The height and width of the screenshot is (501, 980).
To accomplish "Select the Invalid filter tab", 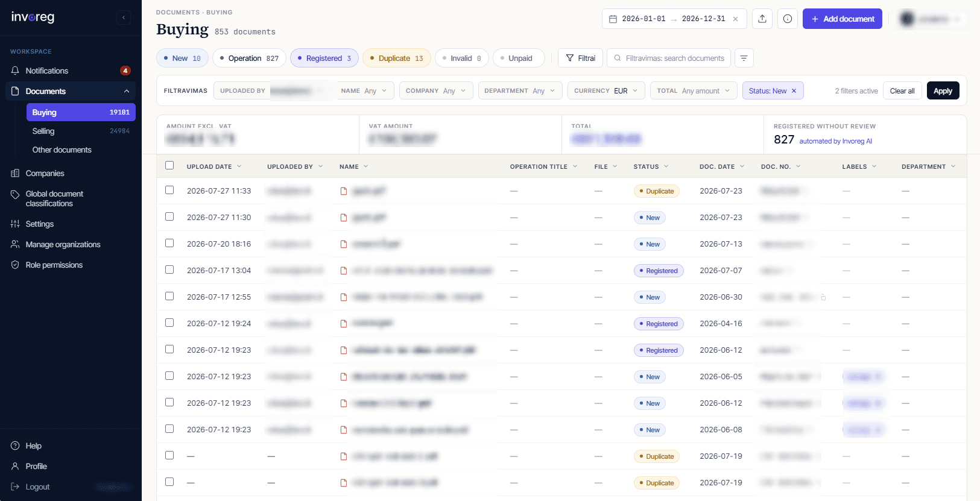I will pos(462,58).
